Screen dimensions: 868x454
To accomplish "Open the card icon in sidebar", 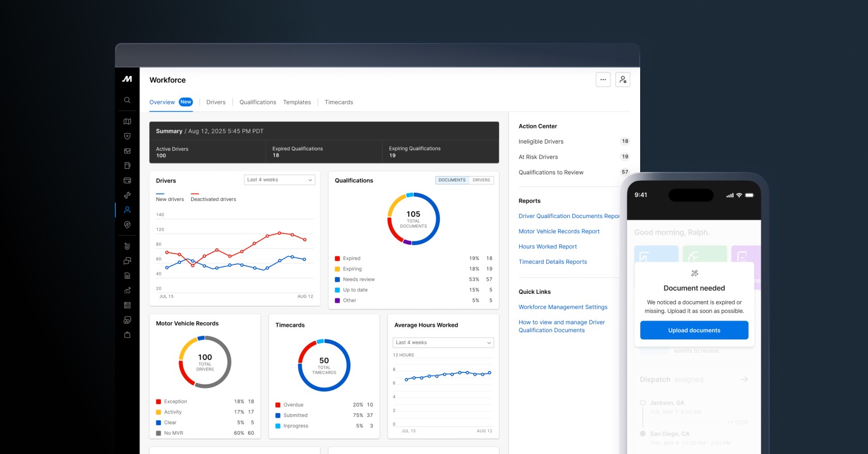I will pos(127,181).
